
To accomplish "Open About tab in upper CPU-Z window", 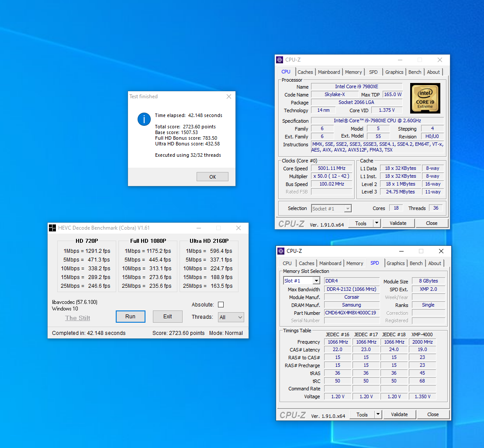I will pos(433,72).
